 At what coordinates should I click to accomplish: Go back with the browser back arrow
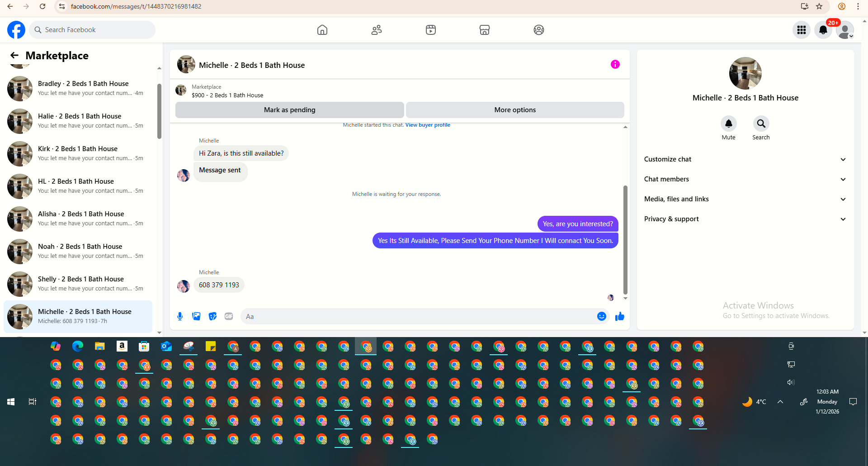click(x=10, y=6)
